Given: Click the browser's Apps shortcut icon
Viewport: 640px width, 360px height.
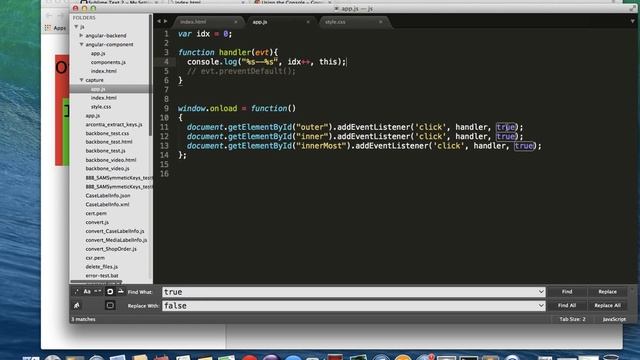Looking at the screenshot, I should coord(48,28).
